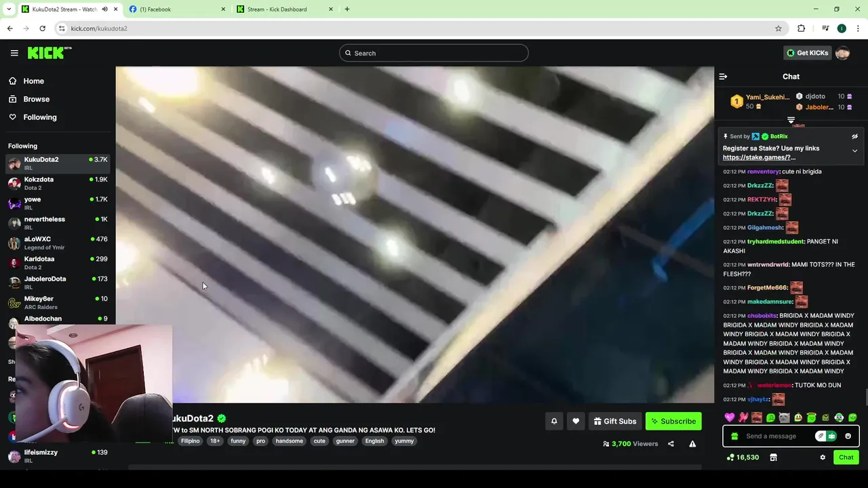868x488 pixels.
Task: Open JaboleroDota channel in sidebar
Action: point(58,283)
